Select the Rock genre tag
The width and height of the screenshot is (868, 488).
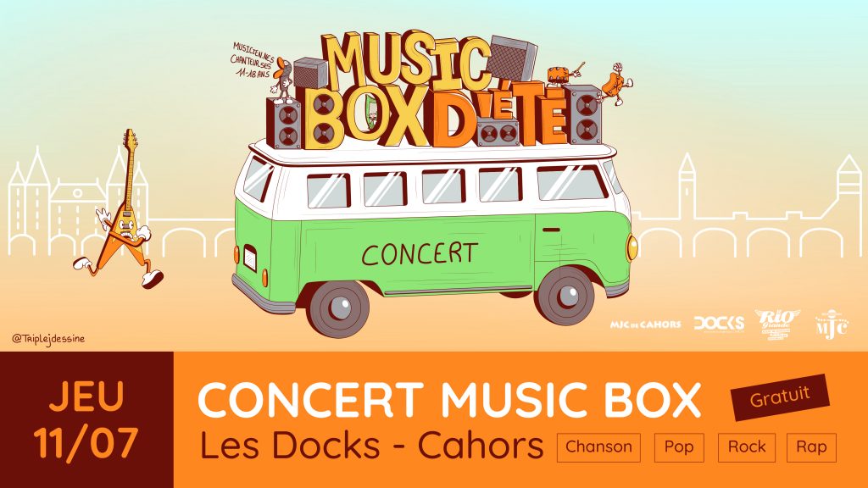(747, 447)
